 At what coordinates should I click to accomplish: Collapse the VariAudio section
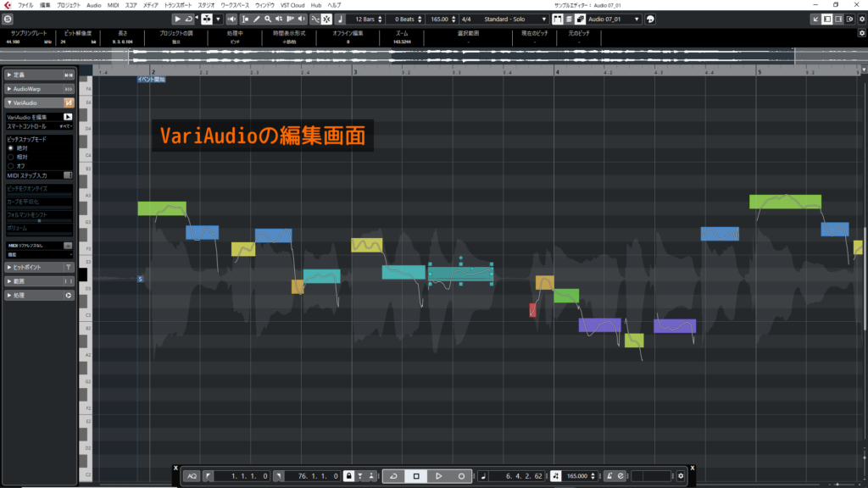click(9, 103)
